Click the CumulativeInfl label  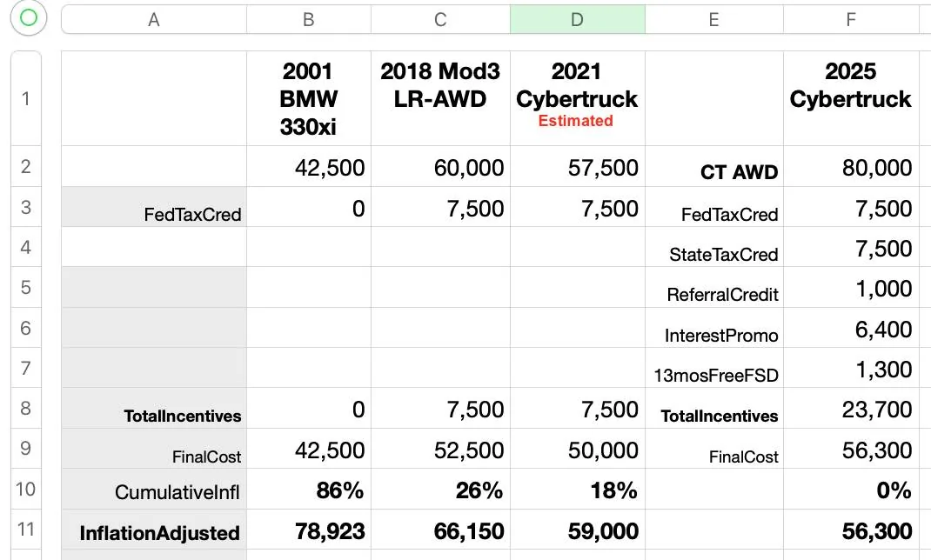pos(154,489)
